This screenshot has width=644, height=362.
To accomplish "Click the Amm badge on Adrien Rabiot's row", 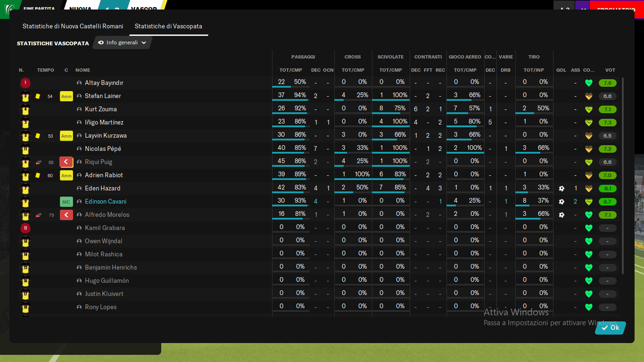I will (66, 175).
